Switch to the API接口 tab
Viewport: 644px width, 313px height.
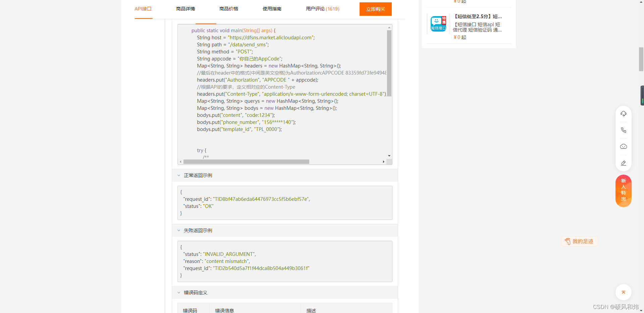pyautogui.click(x=143, y=9)
